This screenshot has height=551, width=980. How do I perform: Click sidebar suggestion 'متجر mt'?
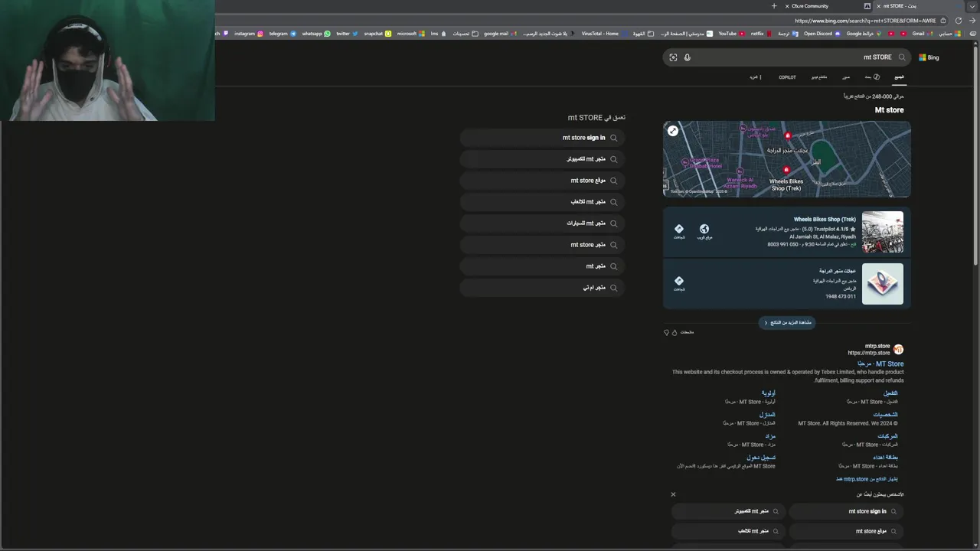coord(543,266)
